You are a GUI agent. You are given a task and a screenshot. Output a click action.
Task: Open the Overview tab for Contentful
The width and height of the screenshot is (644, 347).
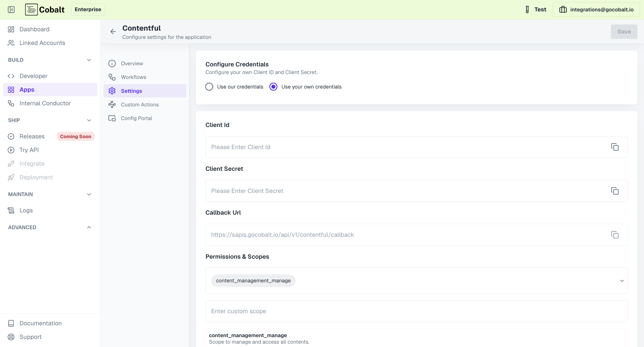[132, 63]
